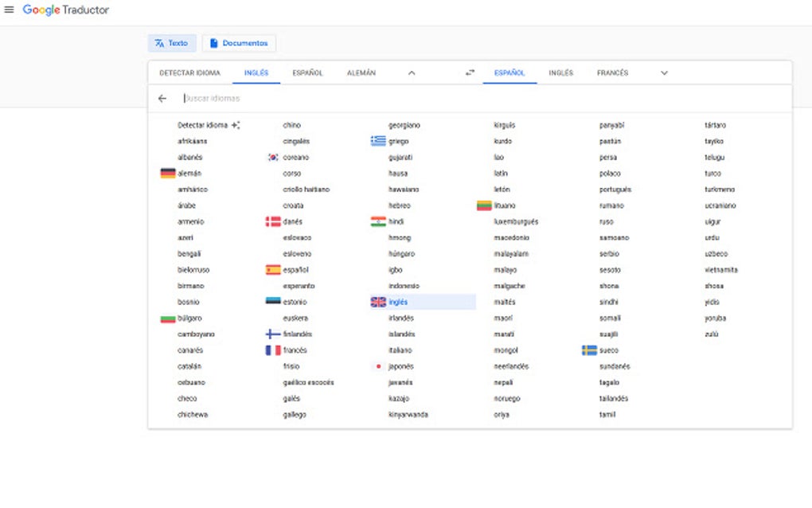The width and height of the screenshot is (812, 508).
Task: Choose italiano from the language list
Action: 400,350
